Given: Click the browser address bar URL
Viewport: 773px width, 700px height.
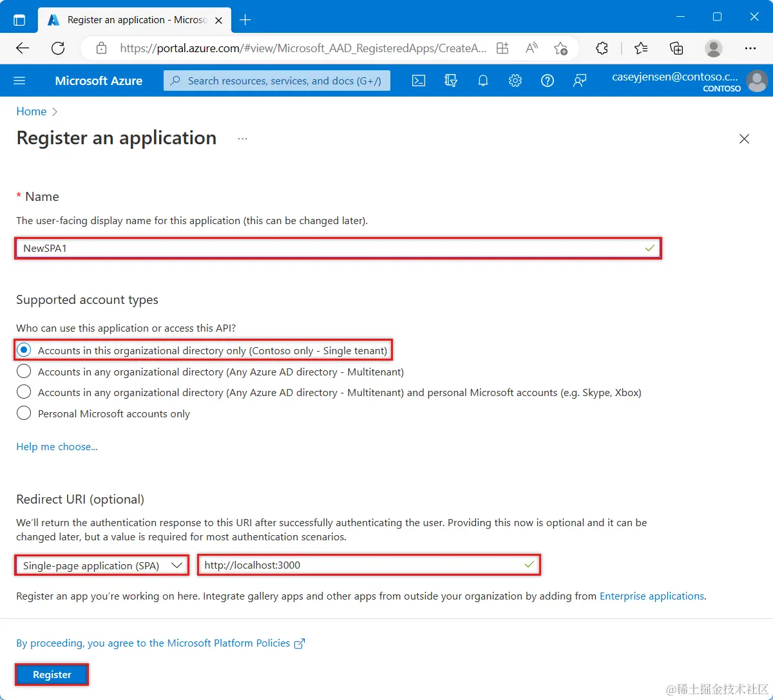Looking at the screenshot, I should (303, 48).
